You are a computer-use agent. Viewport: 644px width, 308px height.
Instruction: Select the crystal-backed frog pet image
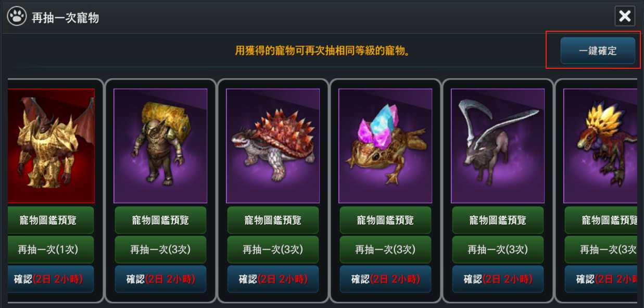pyautogui.click(x=385, y=146)
